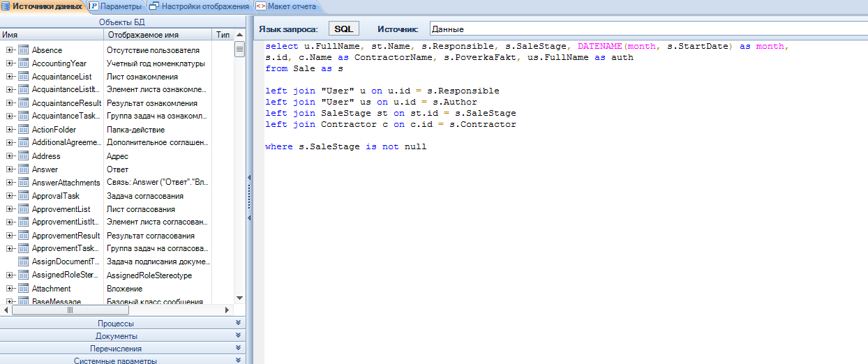The height and width of the screenshot is (364, 868).
Task: Click the Absence table icon
Action: 23,50
